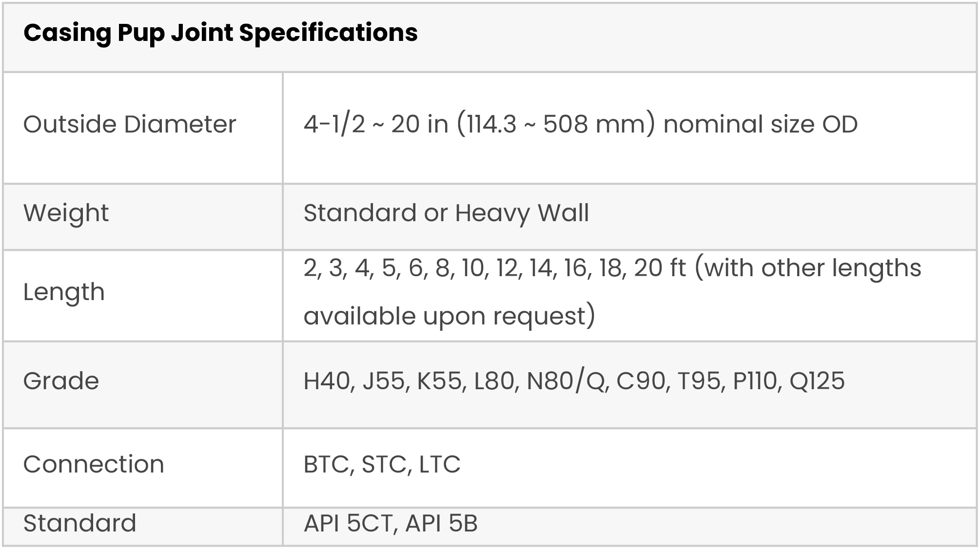This screenshot has height=549, width=980.
Task: Click the 'available upon request)' text line
Action: [x=449, y=316]
